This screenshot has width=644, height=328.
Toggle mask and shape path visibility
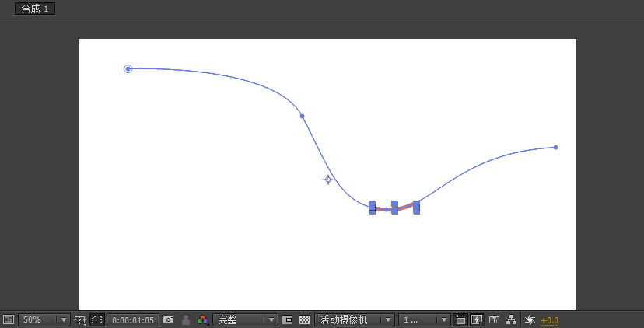[97, 319]
